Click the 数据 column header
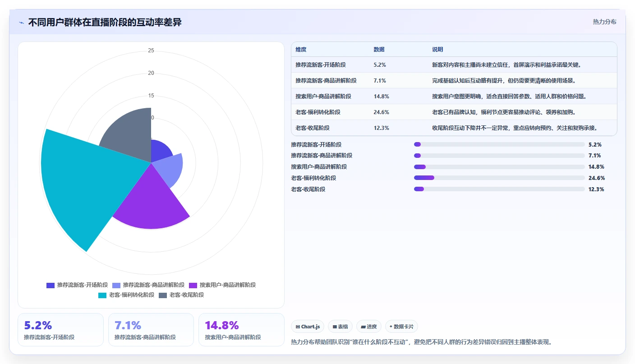Image resolution: width=635 pixels, height=364 pixels. [379, 50]
